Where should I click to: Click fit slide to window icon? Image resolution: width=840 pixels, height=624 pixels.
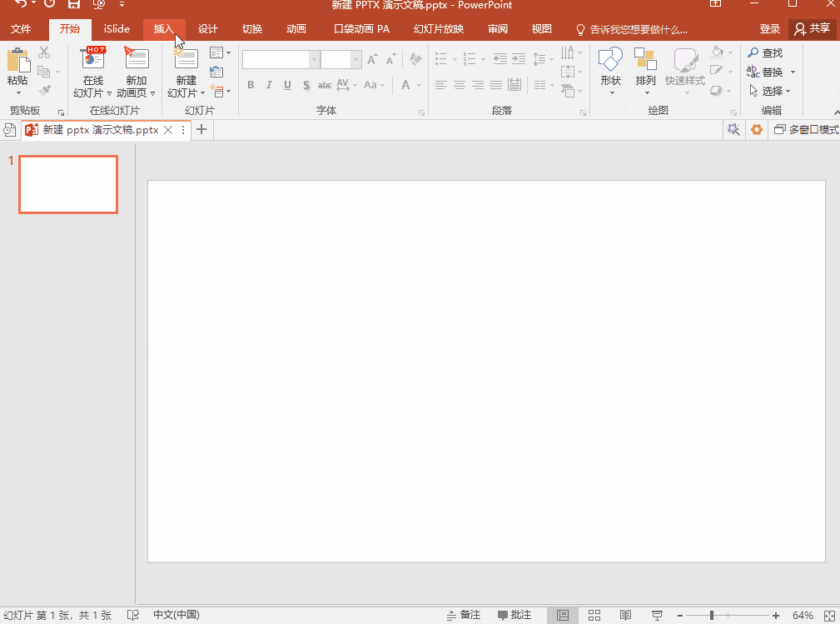pos(828,616)
